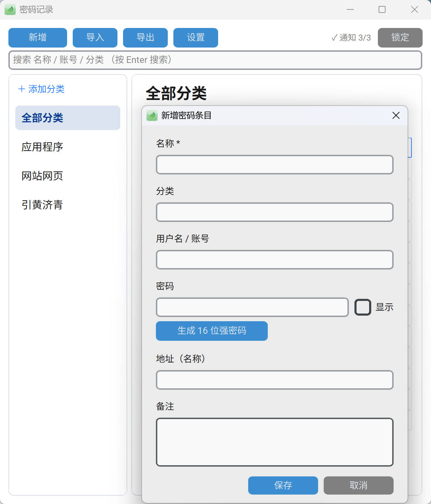This screenshot has width=431, height=504.
Task: Minimize the 密码记录 window
Action: point(350,9)
